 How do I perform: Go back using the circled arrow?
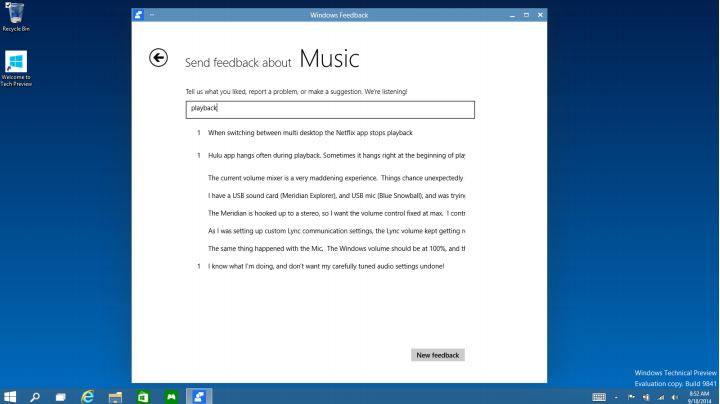[x=158, y=58]
